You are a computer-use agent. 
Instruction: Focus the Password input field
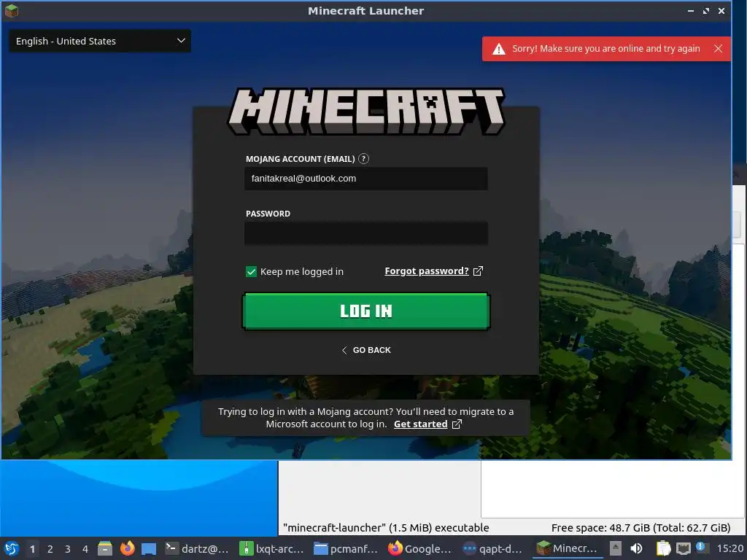(x=366, y=233)
